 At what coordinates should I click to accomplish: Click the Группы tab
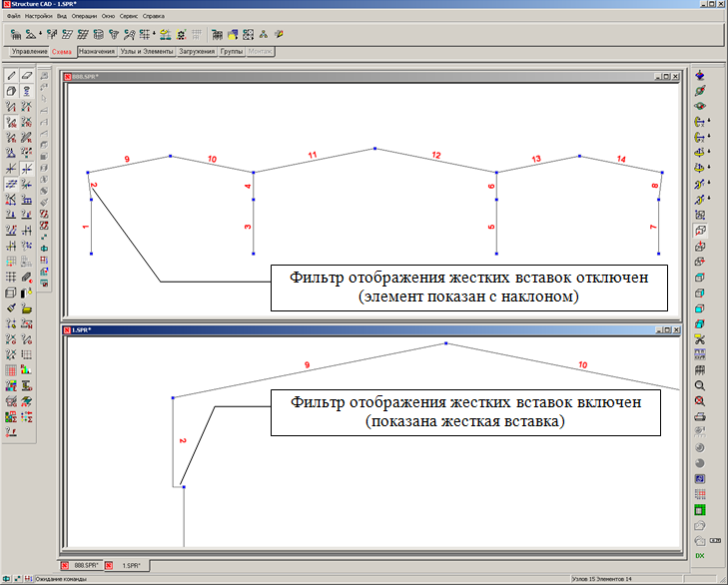(231, 50)
